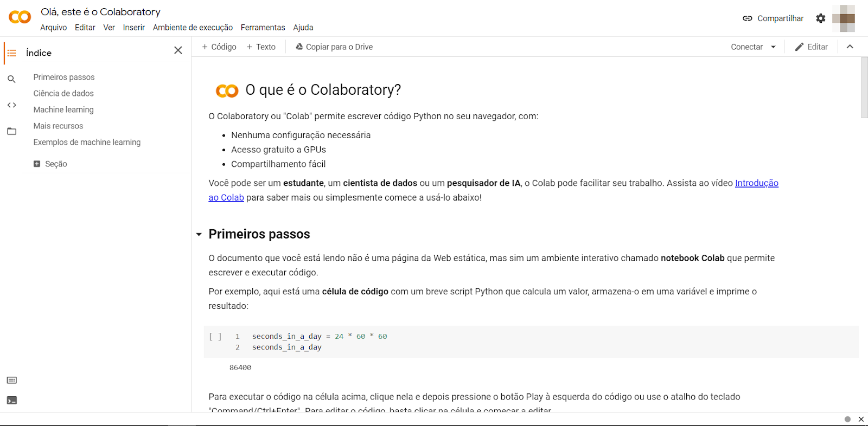Image resolution: width=868 pixels, height=426 pixels.
Task: Click the status dot in the bottom bar
Action: click(847, 419)
